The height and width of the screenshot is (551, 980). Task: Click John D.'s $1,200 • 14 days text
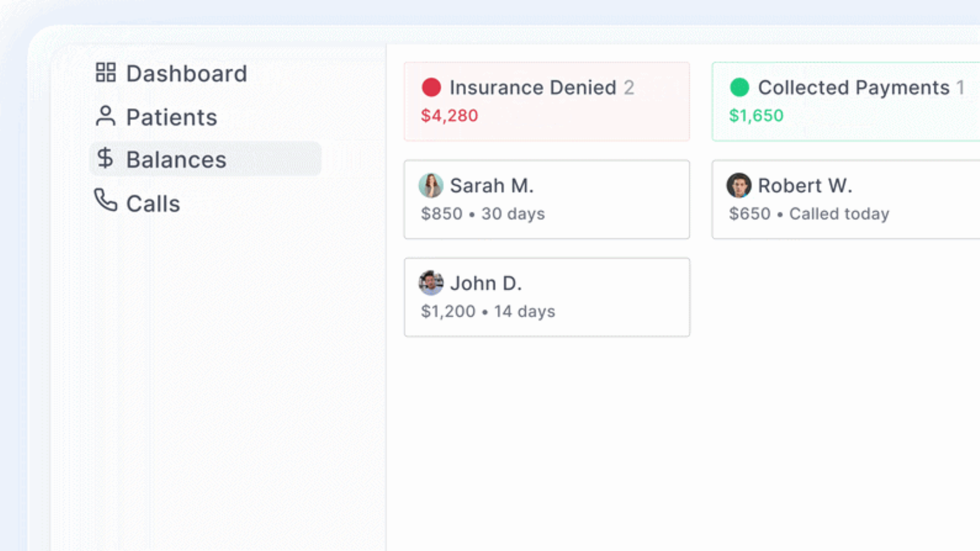coord(488,311)
